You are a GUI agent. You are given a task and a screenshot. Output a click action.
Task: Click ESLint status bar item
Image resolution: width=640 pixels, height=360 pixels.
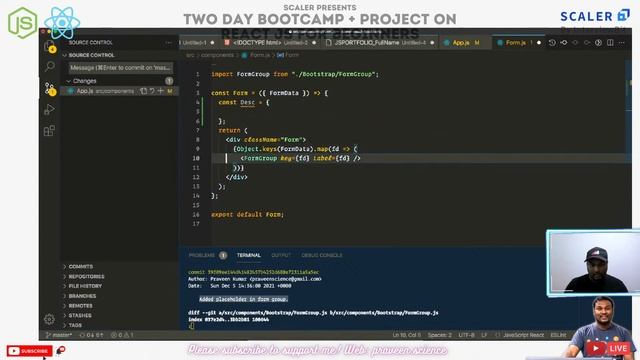(558, 335)
